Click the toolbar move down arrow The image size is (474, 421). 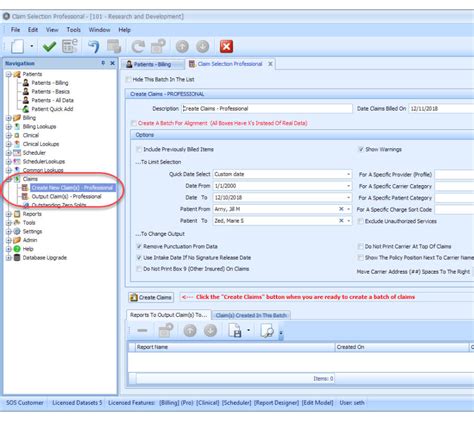click(x=202, y=46)
